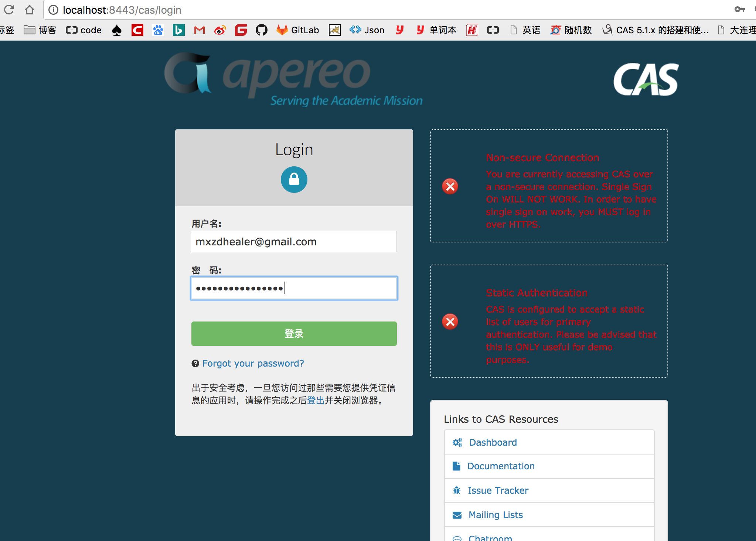Click Forgot your password link
Image resolution: width=756 pixels, height=541 pixels.
[x=253, y=363]
